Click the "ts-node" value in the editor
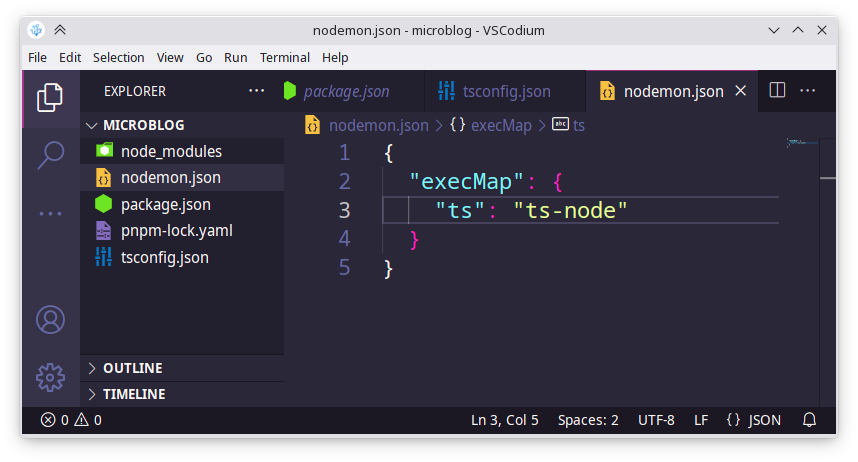858x462 pixels. (x=570, y=210)
